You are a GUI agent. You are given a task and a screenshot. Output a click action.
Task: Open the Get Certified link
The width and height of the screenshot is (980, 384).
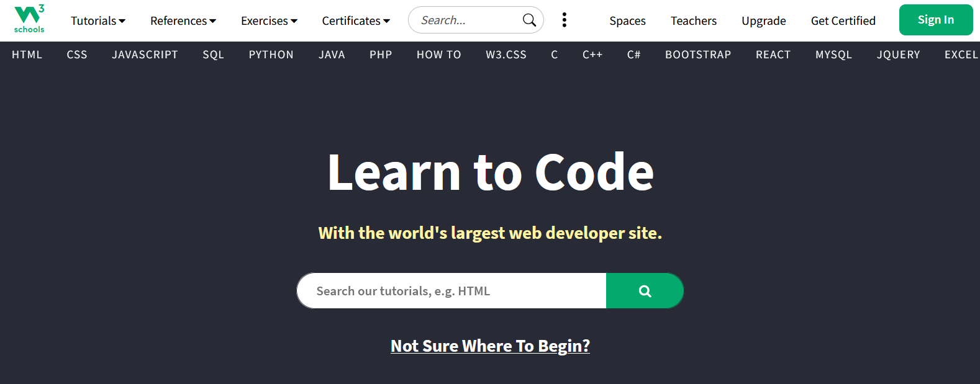[x=843, y=21]
